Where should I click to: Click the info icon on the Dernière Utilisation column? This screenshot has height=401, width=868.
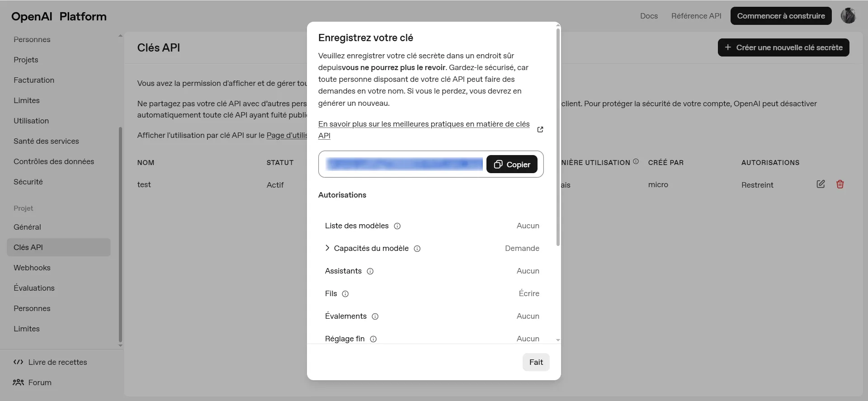click(x=635, y=161)
